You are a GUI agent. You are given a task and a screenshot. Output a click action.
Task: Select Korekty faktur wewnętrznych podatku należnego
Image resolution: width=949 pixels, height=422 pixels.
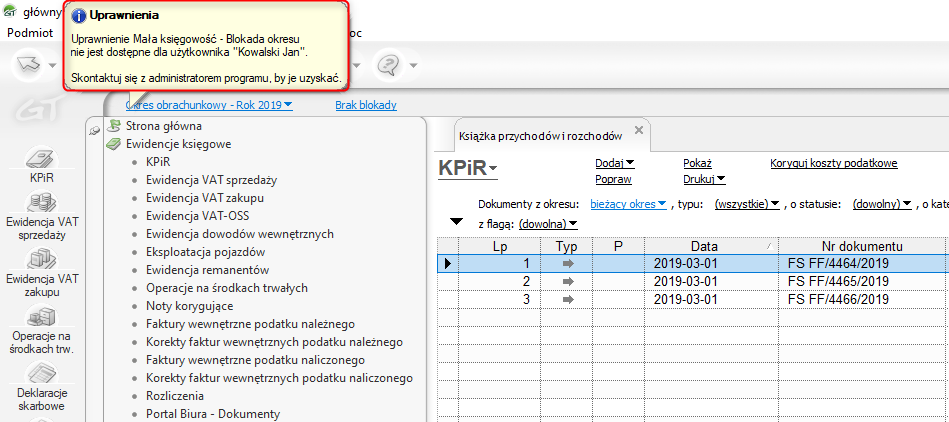tap(275, 342)
